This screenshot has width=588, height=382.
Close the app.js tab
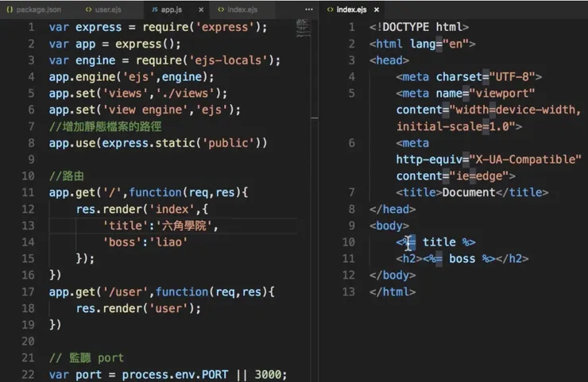pos(201,10)
